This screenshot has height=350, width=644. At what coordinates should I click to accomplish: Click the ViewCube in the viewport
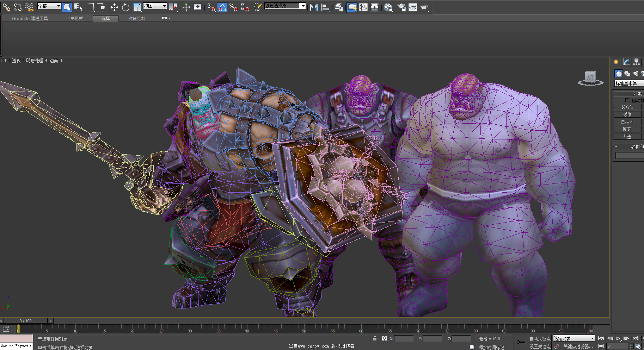(x=590, y=78)
